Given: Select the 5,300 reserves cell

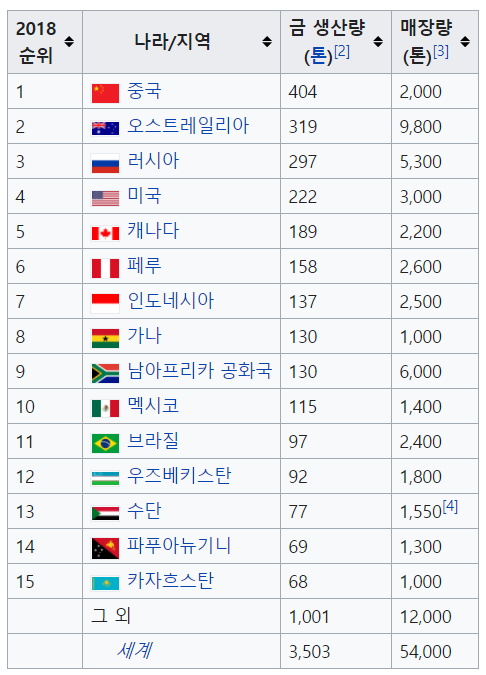Looking at the screenshot, I should tap(435, 161).
